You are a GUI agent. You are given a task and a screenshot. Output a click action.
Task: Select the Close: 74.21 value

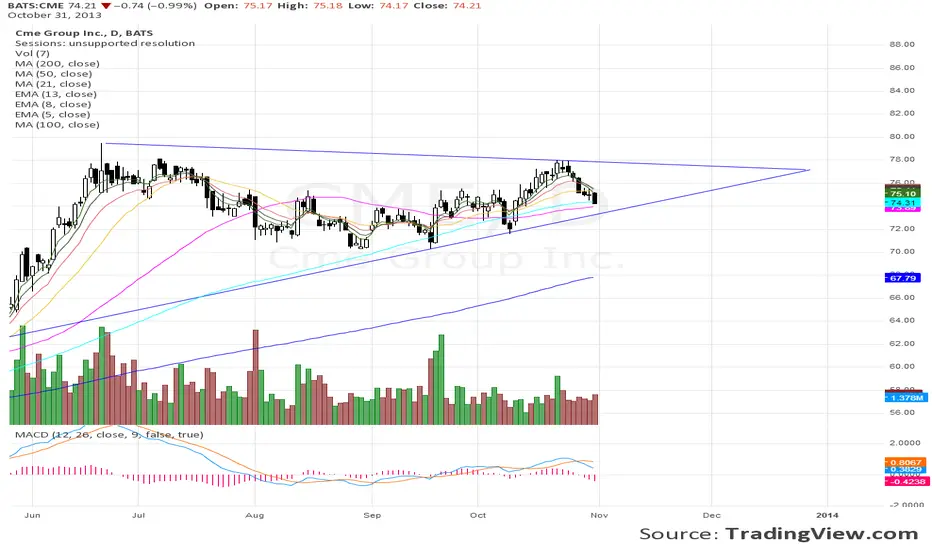click(448, 5)
